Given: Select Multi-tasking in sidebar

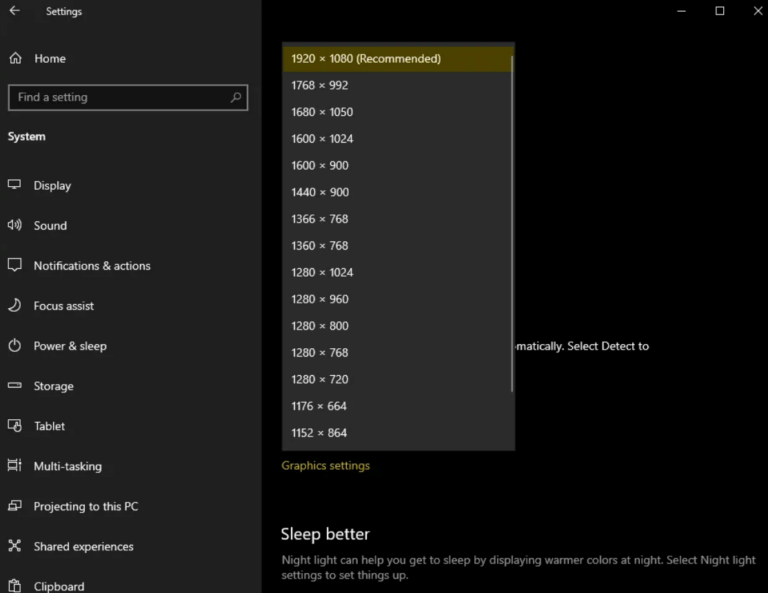Looking at the screenshot, I should (x=68, y=466).
